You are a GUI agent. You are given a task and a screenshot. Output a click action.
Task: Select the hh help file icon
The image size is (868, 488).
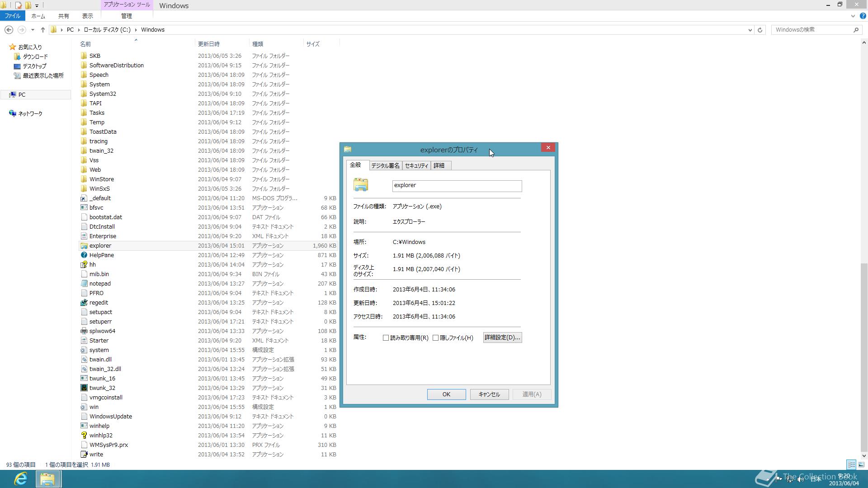84,265
